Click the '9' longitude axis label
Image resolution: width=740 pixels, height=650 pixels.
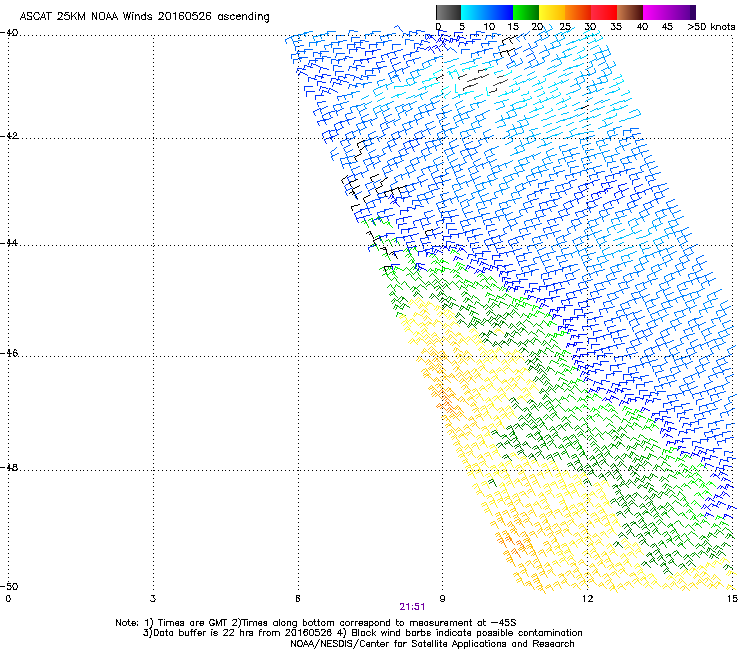[x=442, y=599]
